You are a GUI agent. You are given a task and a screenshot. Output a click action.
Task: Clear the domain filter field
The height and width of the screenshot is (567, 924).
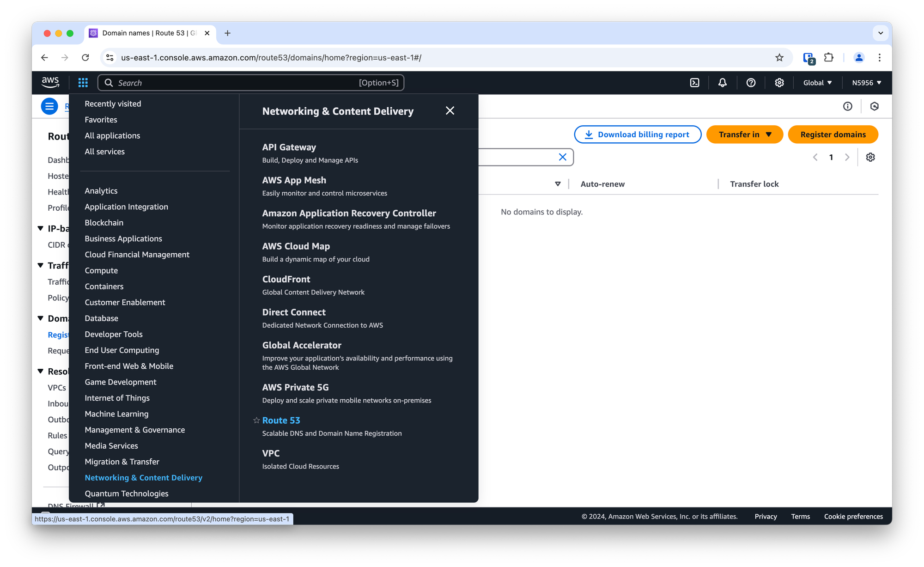coord(562,157)
